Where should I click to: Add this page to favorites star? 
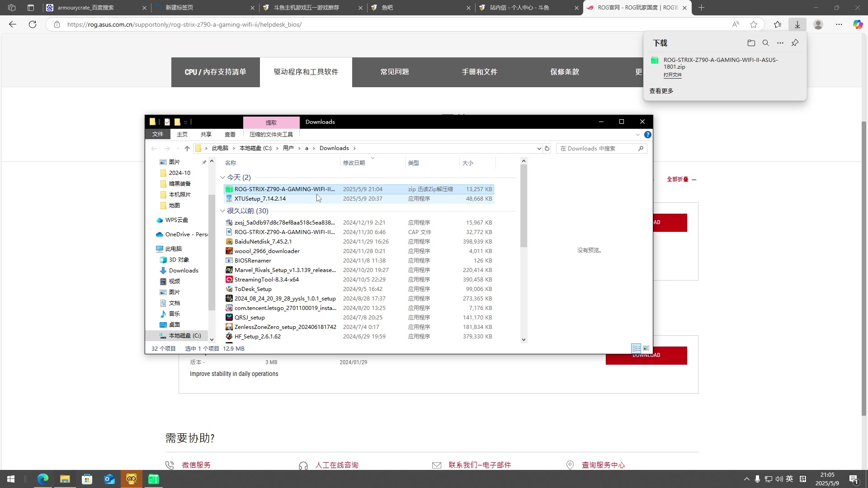click(x=754, y=24)
